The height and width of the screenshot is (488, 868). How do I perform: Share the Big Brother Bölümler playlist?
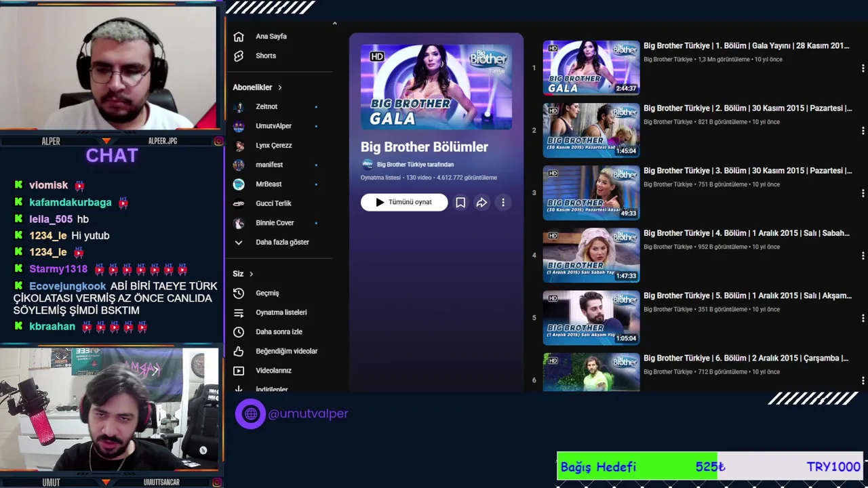pos(481,202)
